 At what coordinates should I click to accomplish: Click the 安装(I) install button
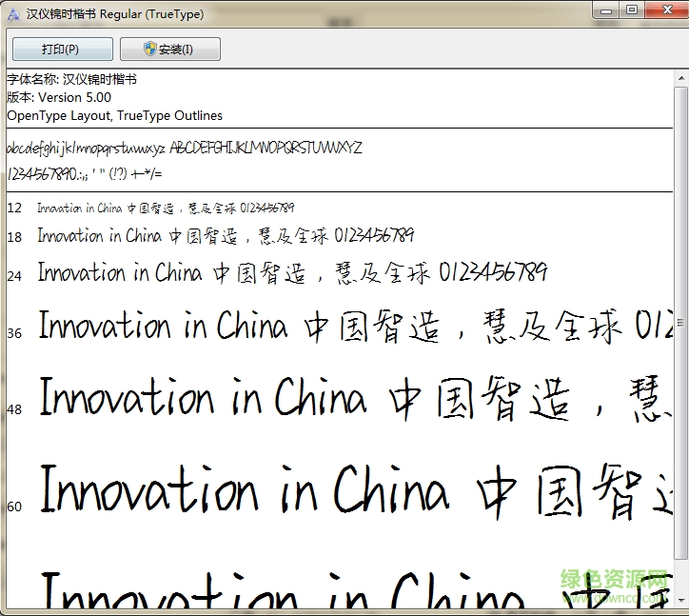click(170, 49)
